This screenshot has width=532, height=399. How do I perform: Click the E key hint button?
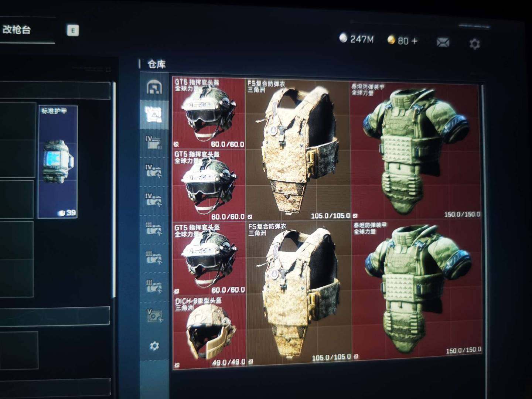coord(73,30)
